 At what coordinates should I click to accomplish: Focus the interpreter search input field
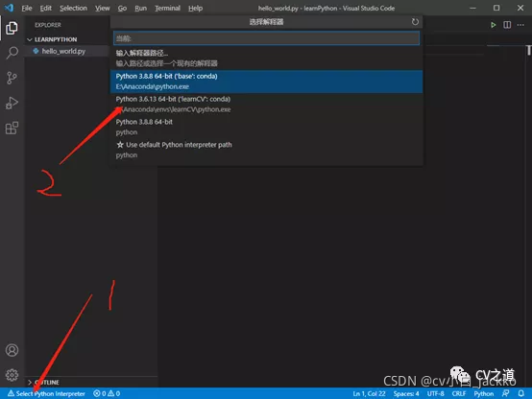tap(266, 38)
